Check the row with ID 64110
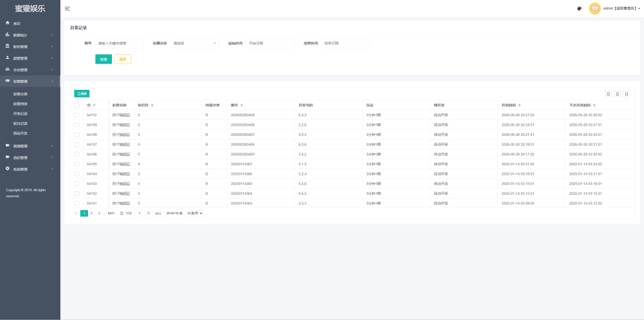644x320 pixels. click(76, 115)
